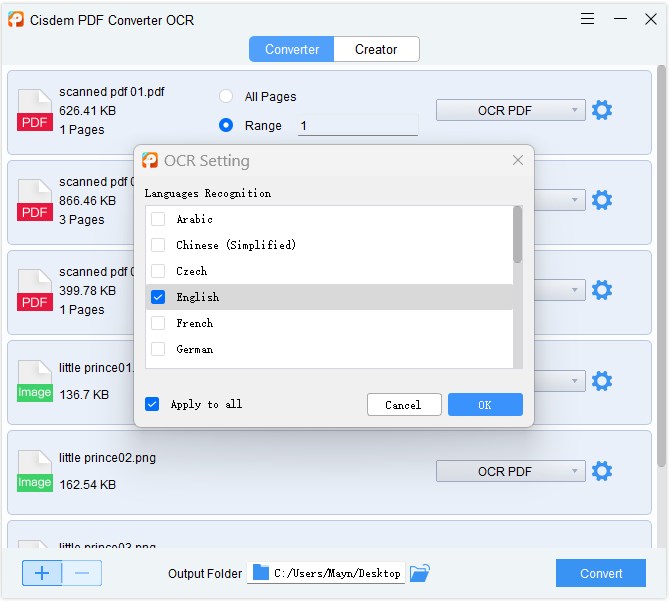Click the minus icon to remove files
Screen dimensions: 670x602
[82, 573]
